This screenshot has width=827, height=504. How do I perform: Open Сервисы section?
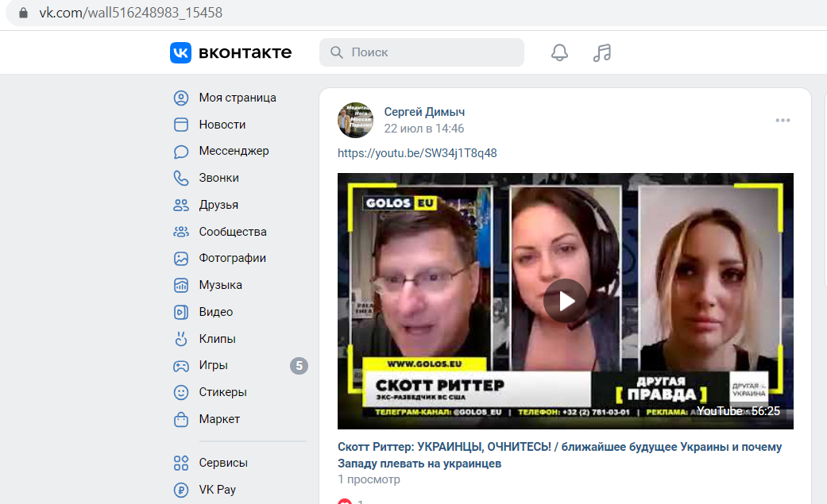tap(223, 463)
